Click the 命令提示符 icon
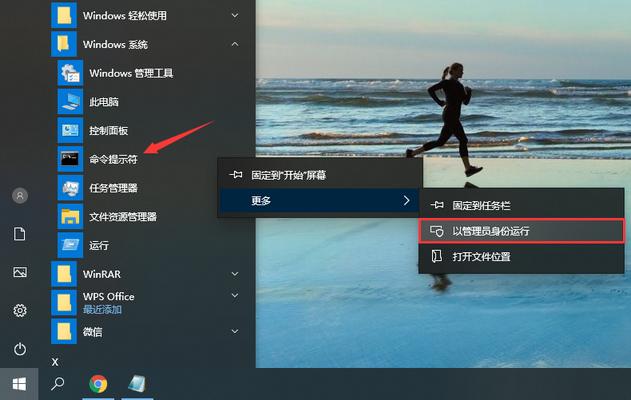631x400 pixels. (70, 159)
